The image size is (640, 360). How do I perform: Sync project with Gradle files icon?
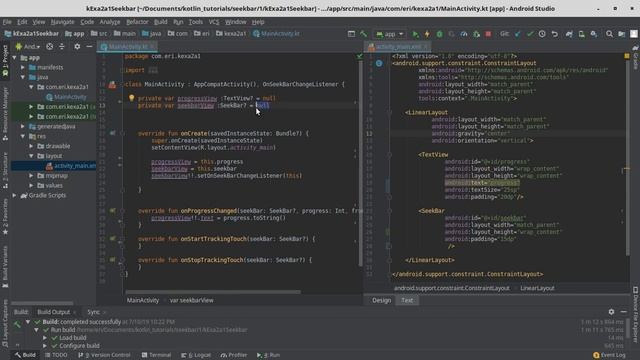[569, 34]
